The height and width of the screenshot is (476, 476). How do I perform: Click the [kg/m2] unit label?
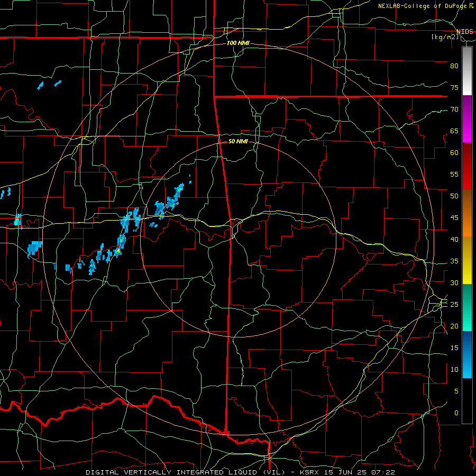click(445, 37)
